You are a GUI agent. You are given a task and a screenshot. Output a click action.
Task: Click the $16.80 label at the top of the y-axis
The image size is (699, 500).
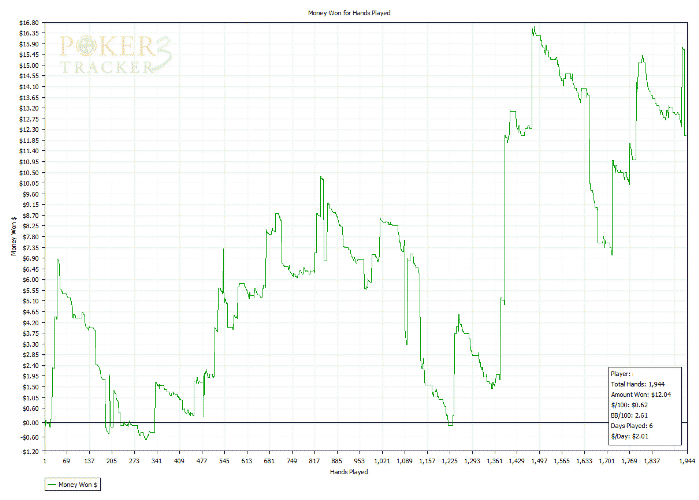pyautogui.click(x=29, y=22)
